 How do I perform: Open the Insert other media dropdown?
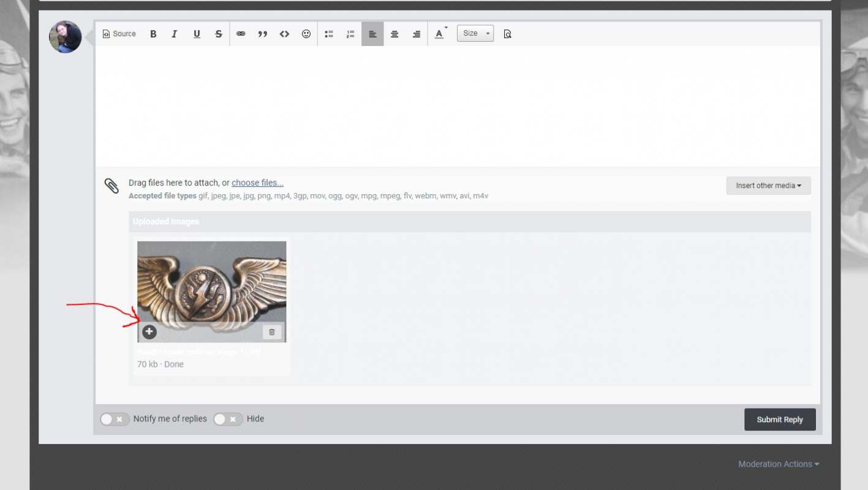tap(768, 185)
